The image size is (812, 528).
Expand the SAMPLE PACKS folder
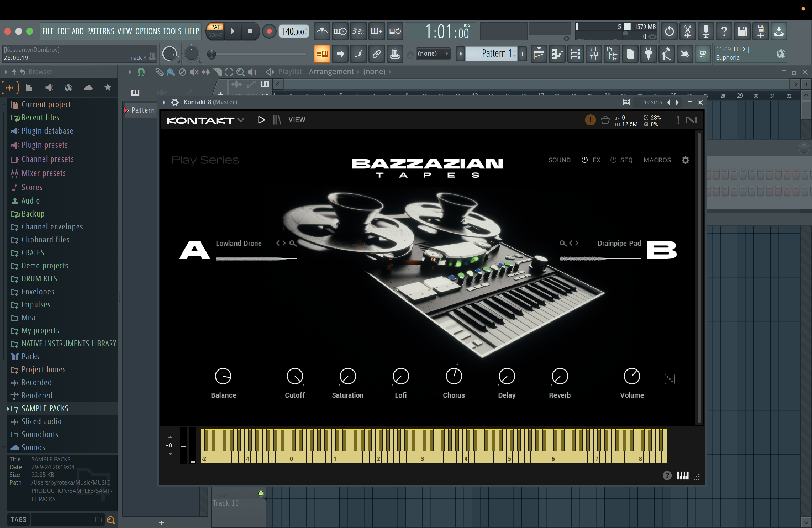tap(45, 408)
